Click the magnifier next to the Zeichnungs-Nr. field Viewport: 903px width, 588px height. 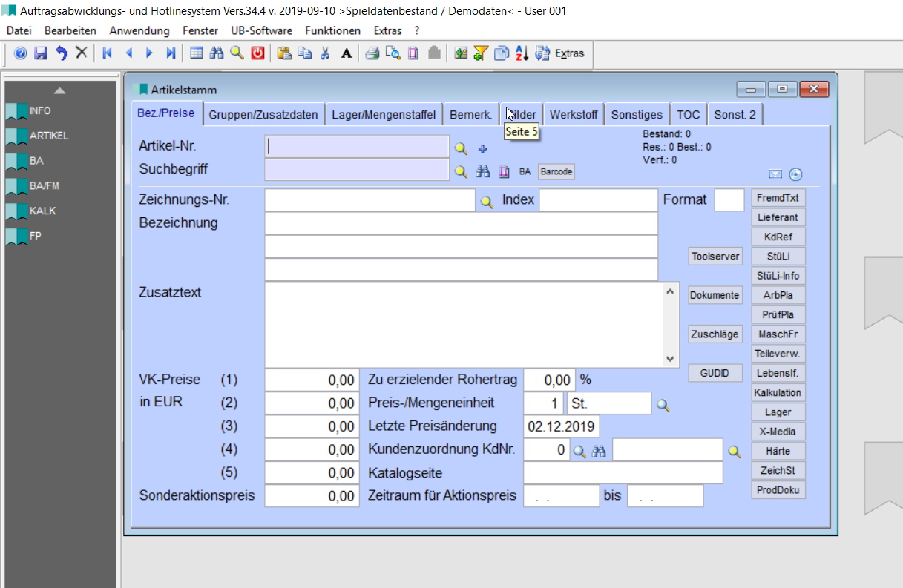point(487,202)
